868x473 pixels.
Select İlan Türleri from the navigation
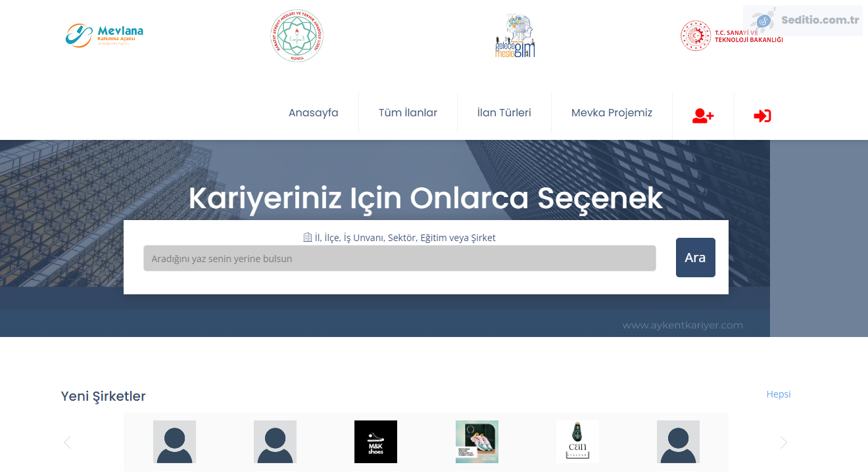point(504,112)
